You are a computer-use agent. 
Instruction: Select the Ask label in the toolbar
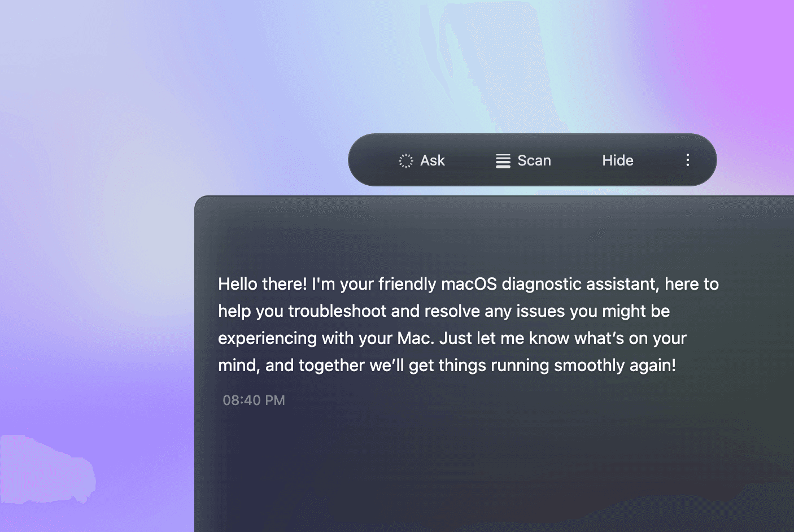[433, 161]
